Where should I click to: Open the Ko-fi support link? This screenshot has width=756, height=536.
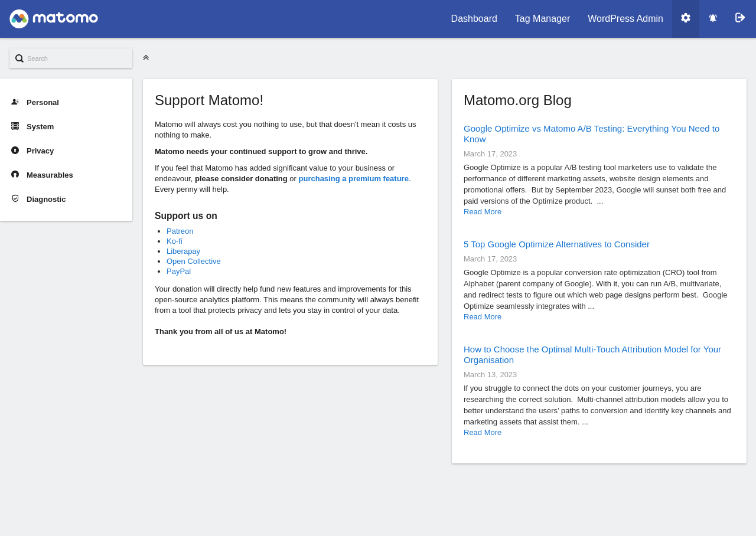(x=174, y=241)
